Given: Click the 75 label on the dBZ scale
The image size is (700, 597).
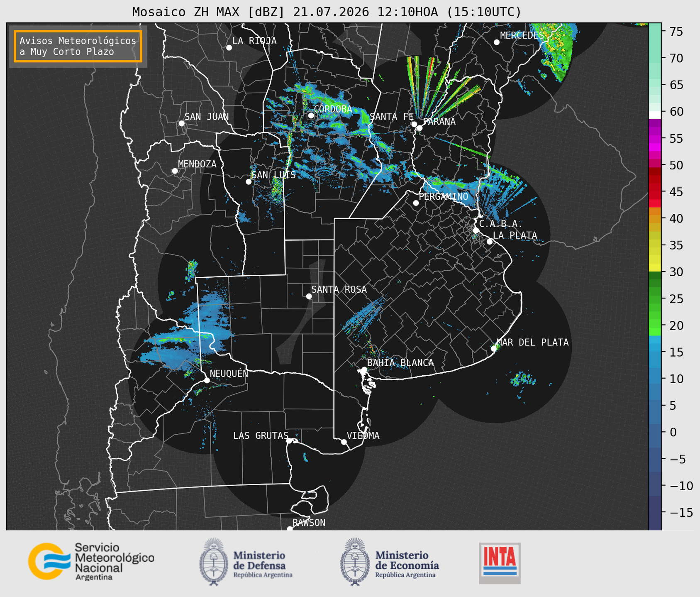Looking at the screenshot, I should pyautogui.click(x=676, y=32).
